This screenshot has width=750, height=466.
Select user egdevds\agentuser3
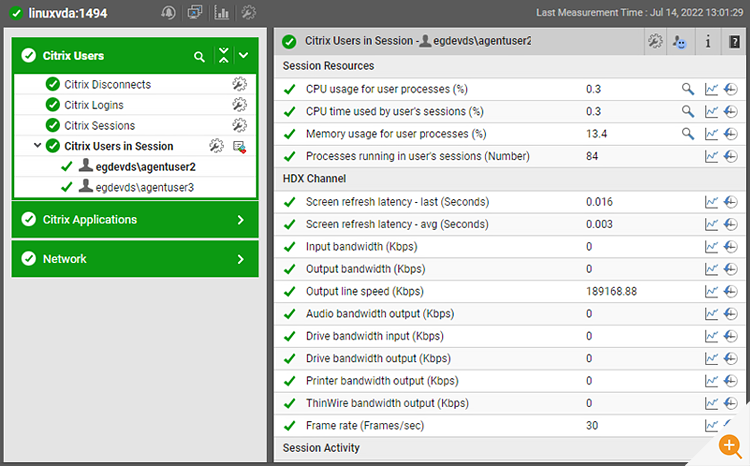click(144, 188)
